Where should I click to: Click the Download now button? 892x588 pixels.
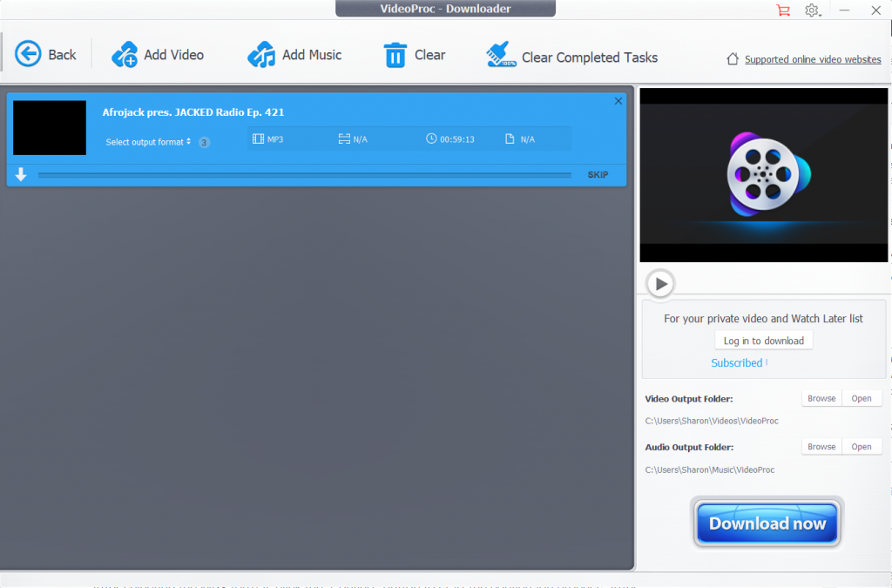767,524
